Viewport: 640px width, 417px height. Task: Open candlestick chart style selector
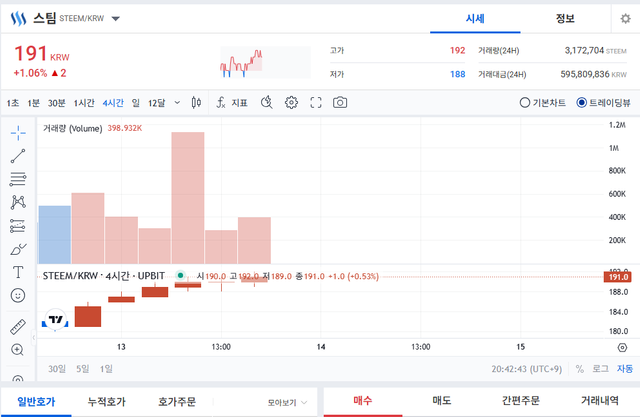coord(196,102)
